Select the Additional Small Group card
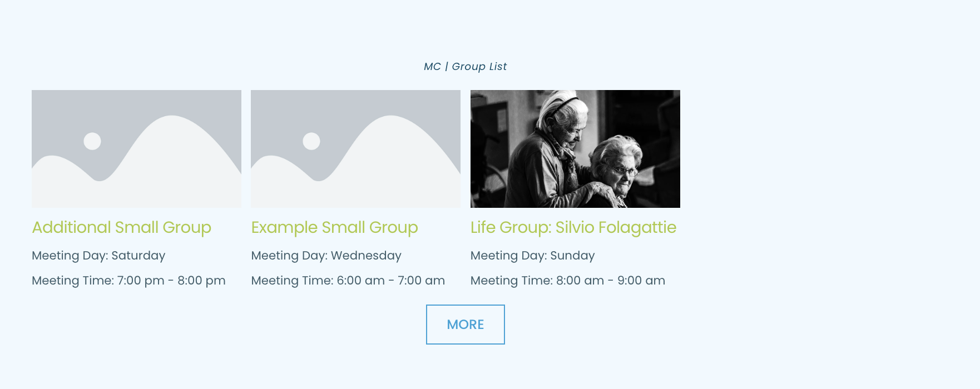Screen dimensions: 980x389 click(136, 189)
